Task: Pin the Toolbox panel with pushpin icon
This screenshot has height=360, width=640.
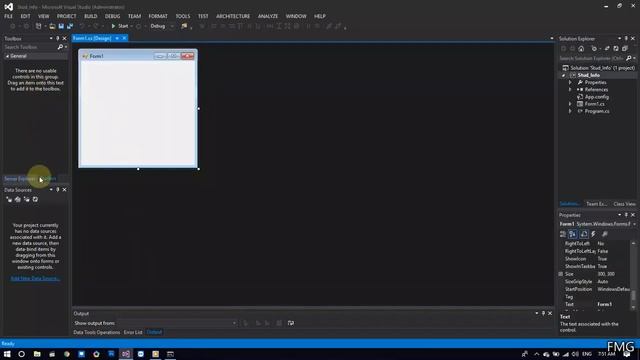Action: point(58,38)
